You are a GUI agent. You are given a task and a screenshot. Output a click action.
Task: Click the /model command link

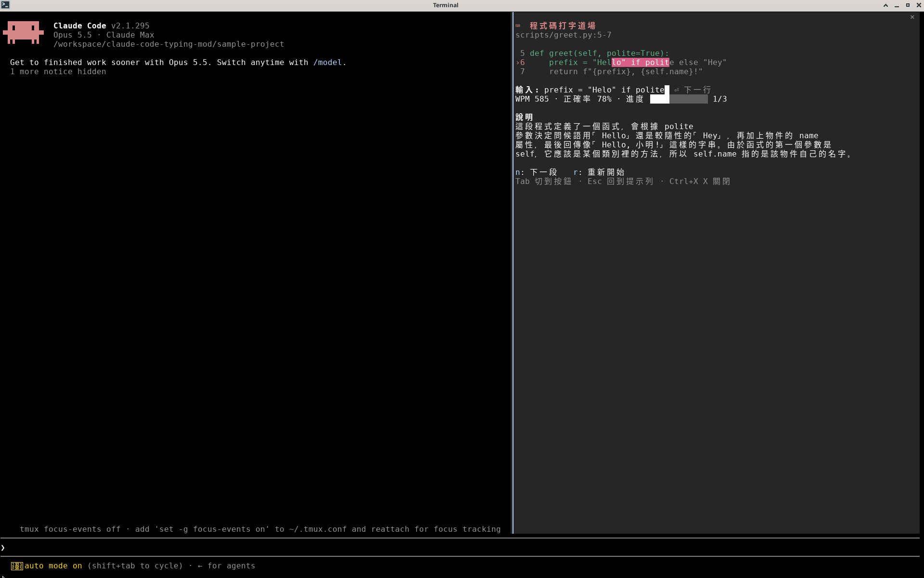point(327,63)
